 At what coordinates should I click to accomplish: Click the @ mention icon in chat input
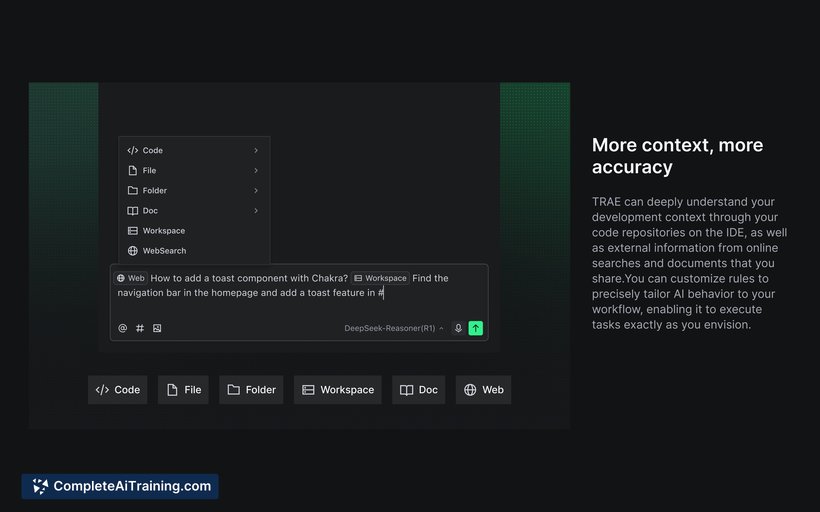point(122,328)
